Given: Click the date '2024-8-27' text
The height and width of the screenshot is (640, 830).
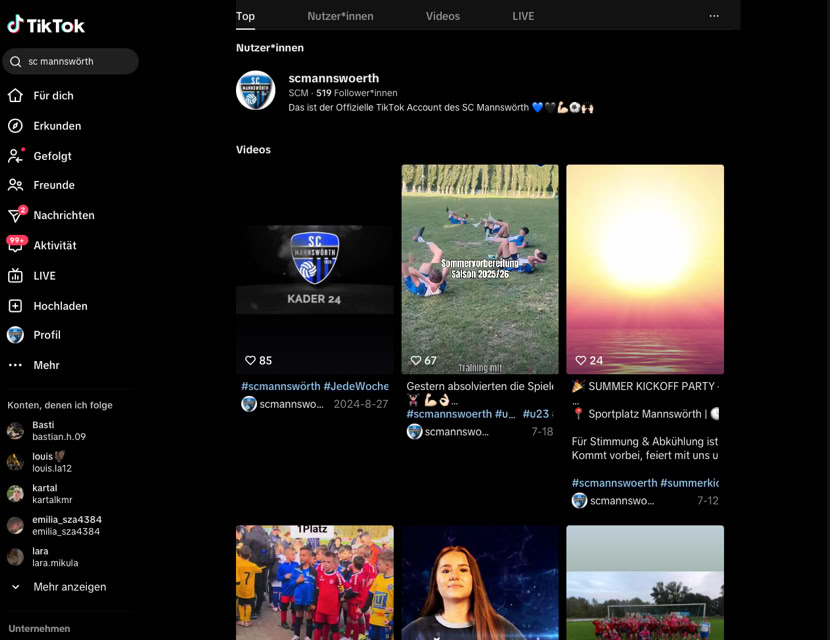Looking at the screenshot, I should (360, 404).
